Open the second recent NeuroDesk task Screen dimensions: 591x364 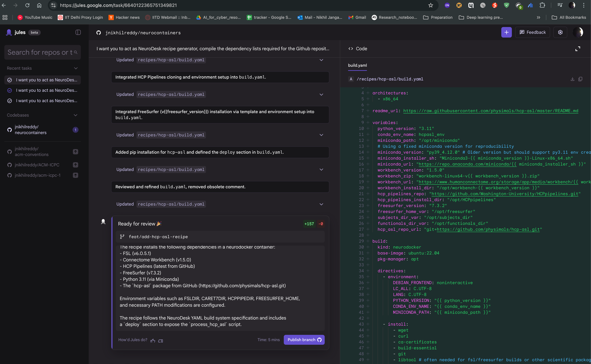(46, 90)
